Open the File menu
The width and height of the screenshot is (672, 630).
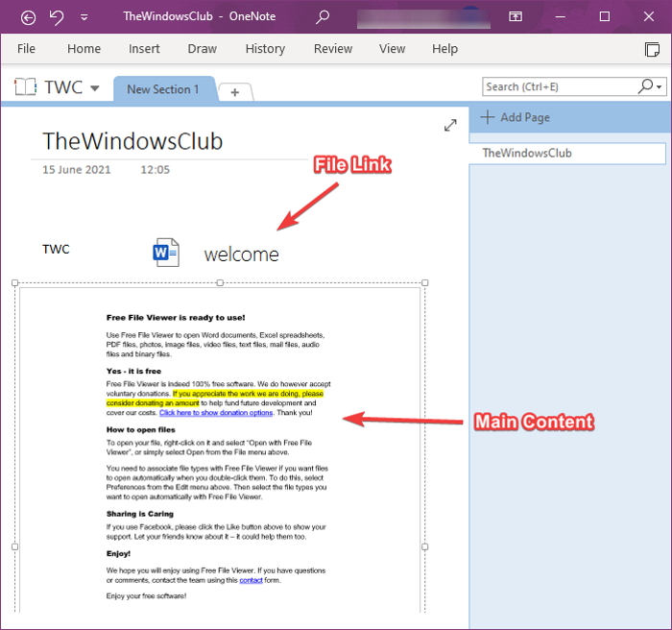[26, 49]
